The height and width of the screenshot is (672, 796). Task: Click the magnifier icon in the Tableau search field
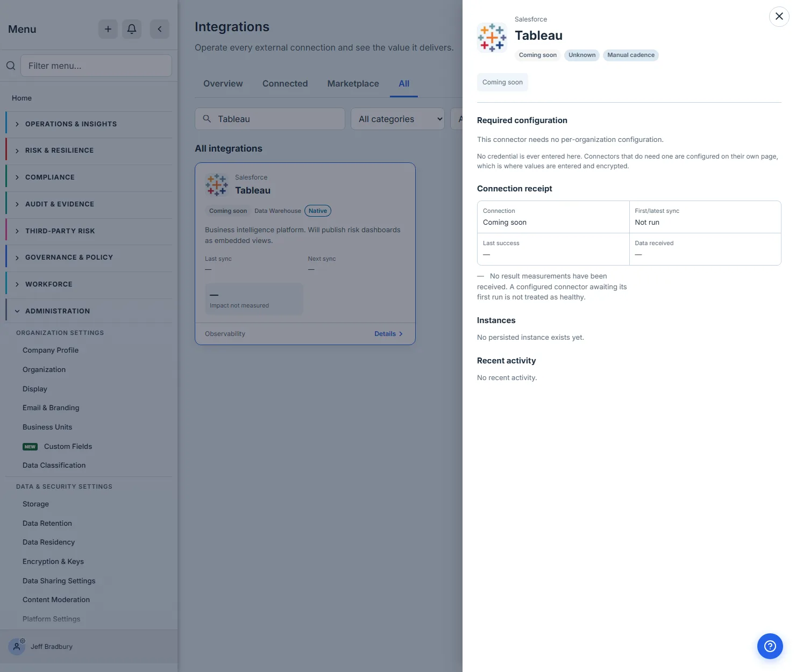tap(207, 119)
